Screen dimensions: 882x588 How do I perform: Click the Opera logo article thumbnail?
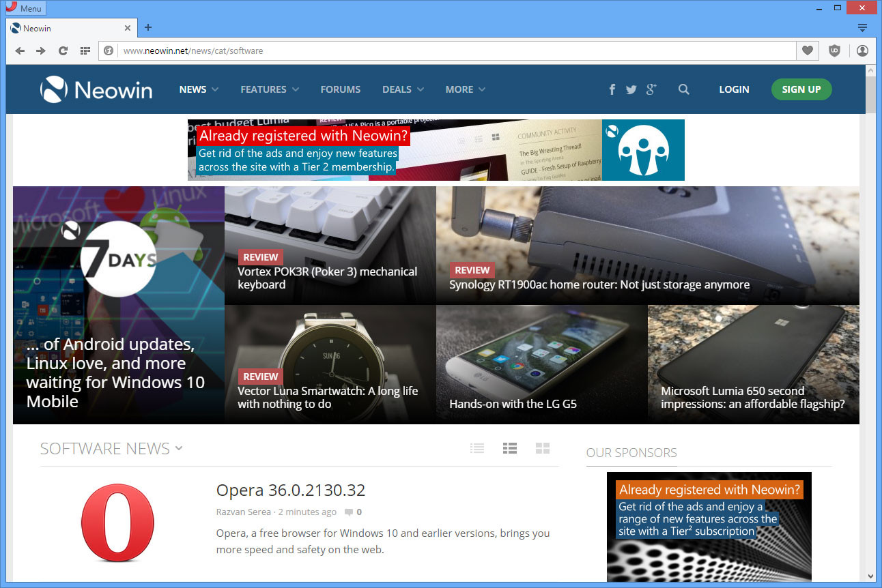(117, 523)
